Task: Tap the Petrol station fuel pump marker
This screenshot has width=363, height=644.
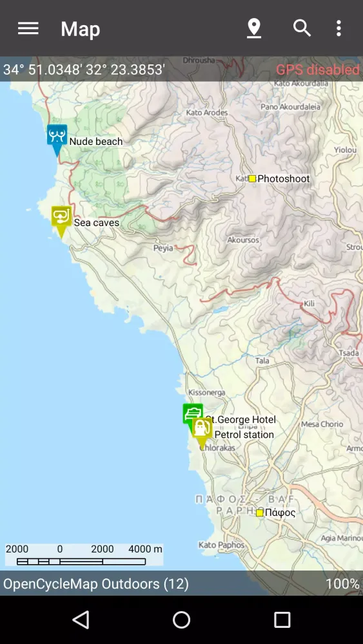Action: pyautogui.click(x=202, y=433)
